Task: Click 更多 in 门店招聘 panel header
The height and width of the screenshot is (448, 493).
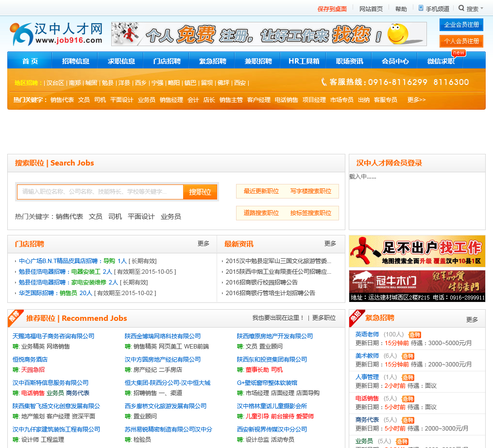Action: 204,244
